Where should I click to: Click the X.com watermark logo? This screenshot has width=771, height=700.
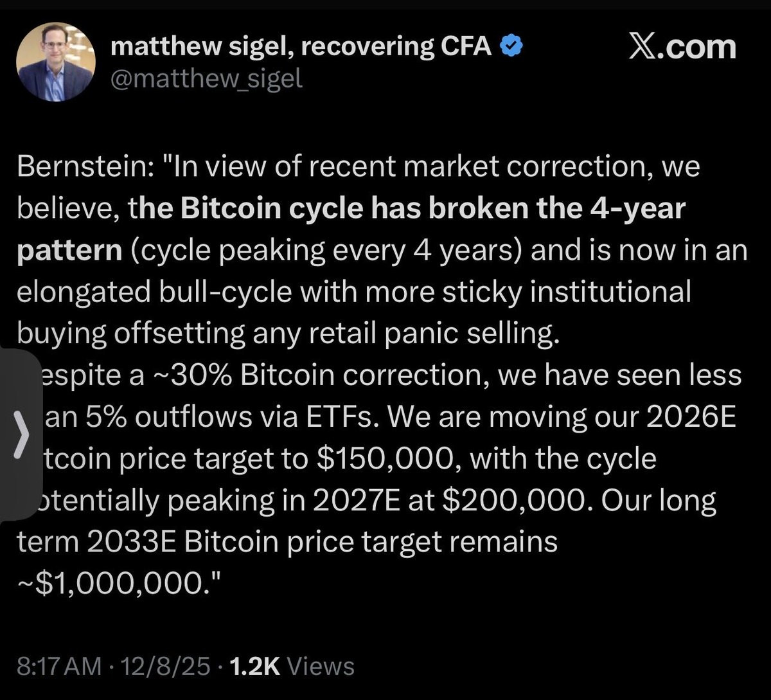tap(682, 46)
